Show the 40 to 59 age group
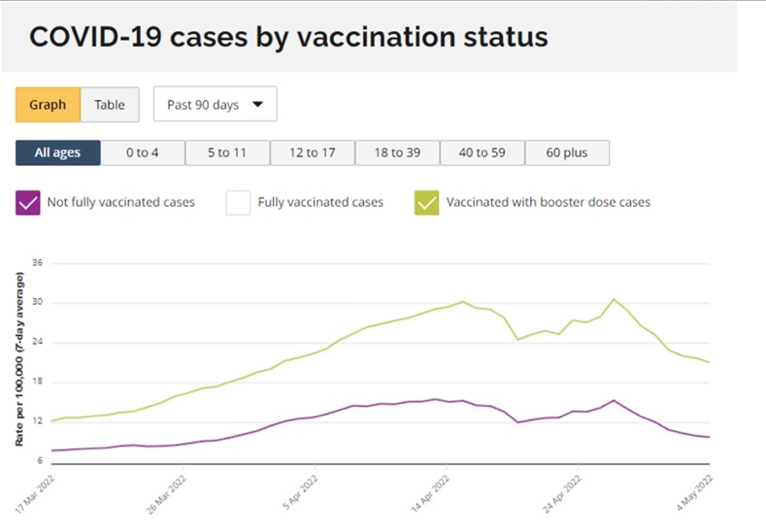 click(x=482, y=153)
